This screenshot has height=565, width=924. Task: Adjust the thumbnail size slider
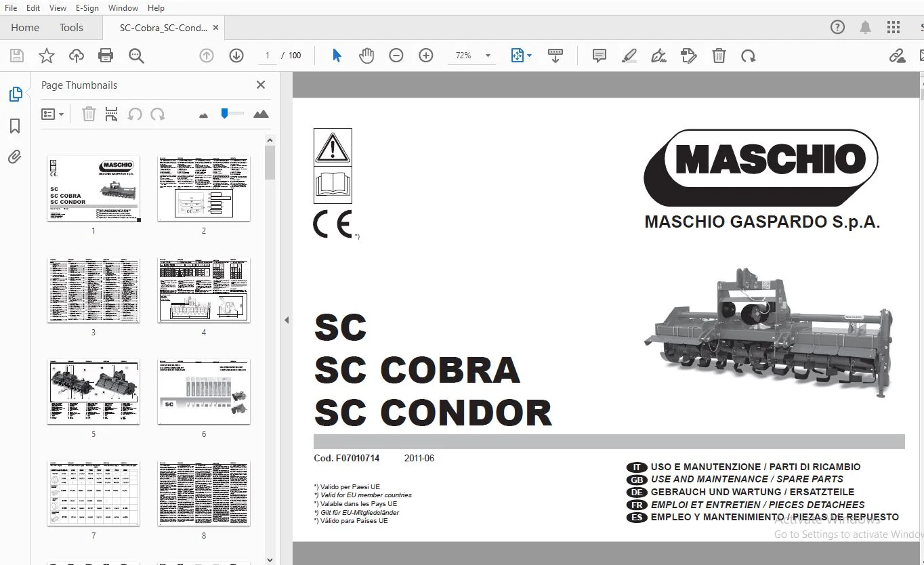tap(224, 114)
